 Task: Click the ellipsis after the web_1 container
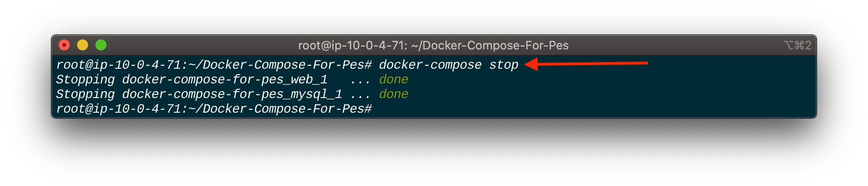coord(360,80)
